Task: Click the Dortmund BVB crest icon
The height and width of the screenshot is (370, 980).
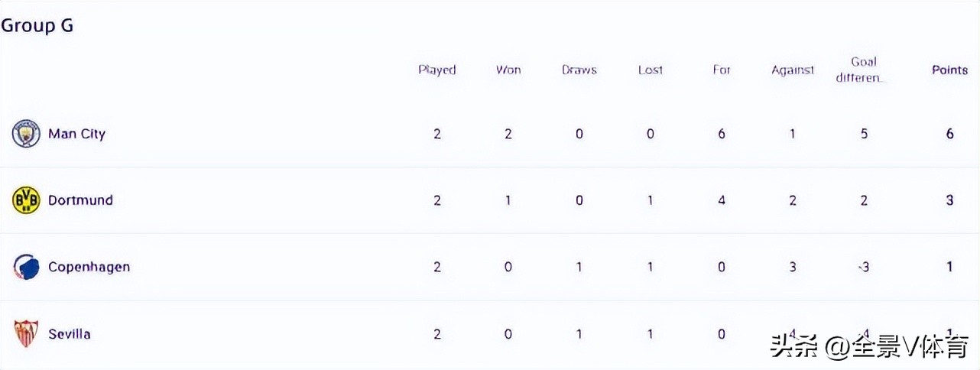Action: pyautogui.click(x=26, y=200)
